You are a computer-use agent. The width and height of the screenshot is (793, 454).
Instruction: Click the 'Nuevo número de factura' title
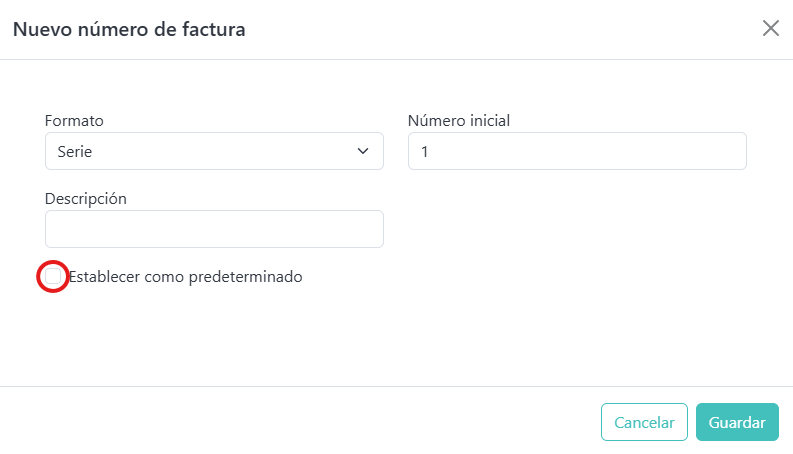coord(129,29)
